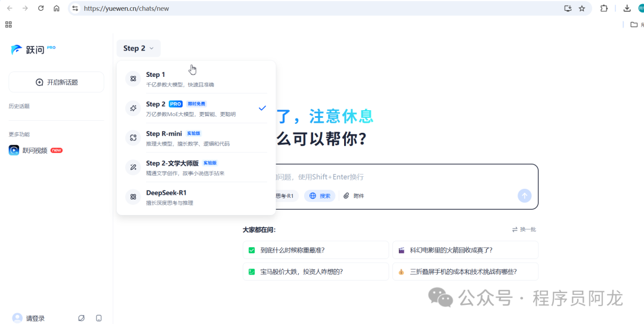Open question 三折叠屏手机的成本和技术挑战有哪些?
Viewport: 644px width, 324px height.
tap(465, 272)
